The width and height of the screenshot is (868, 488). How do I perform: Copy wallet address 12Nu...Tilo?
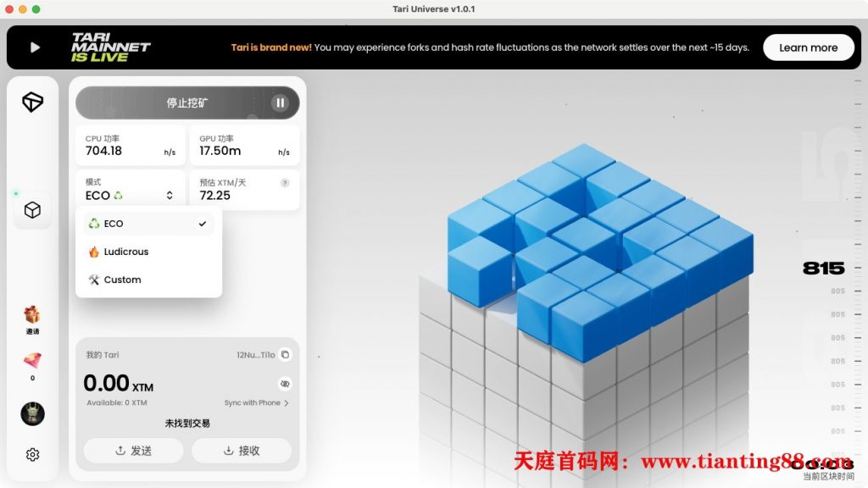click(285, 355)
